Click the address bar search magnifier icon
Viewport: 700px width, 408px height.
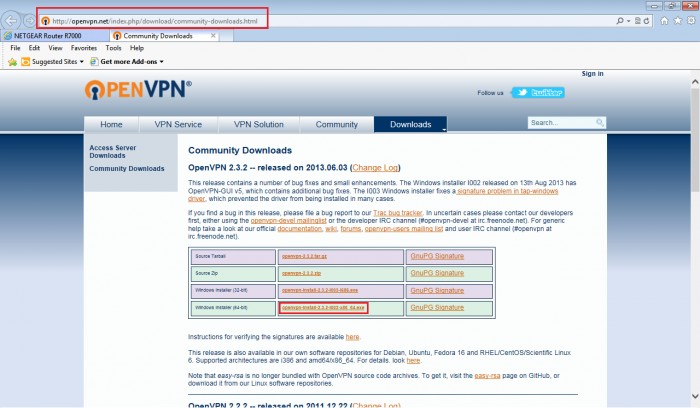pos(620,21)
